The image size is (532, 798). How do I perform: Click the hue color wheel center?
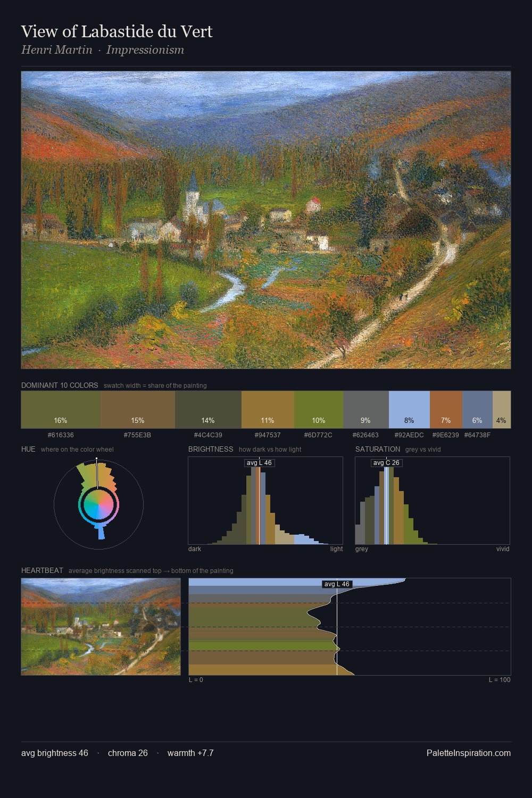(98, 504)
